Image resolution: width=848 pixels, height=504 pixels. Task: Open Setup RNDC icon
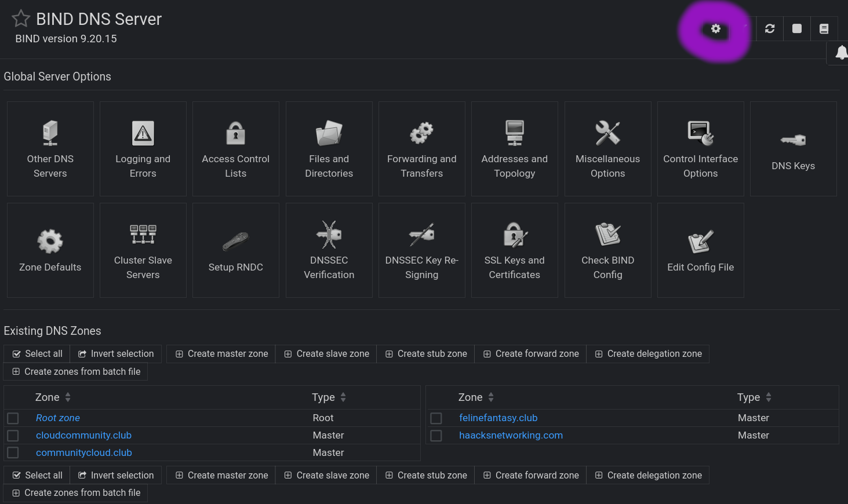tap(235, 242)
